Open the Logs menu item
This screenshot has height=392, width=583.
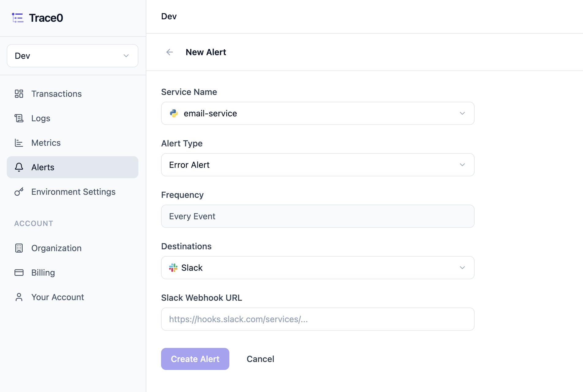click(73, 118)
